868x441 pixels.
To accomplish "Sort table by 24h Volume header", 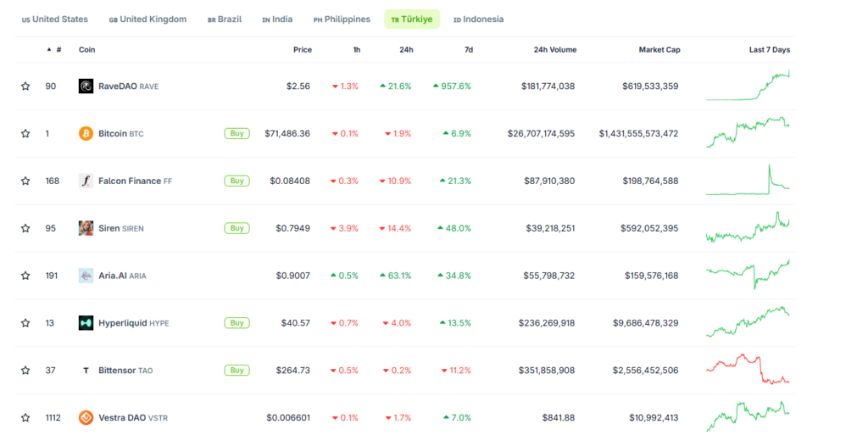I will coord(554,50).
